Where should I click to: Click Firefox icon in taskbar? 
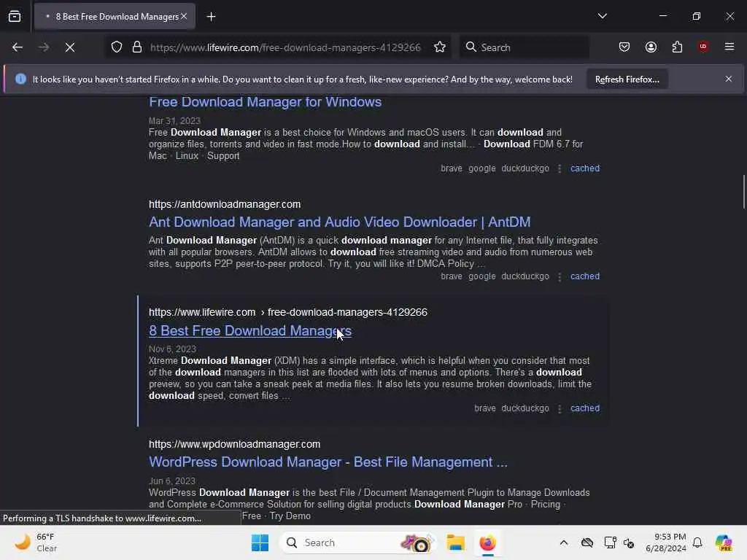pos(487,542)
